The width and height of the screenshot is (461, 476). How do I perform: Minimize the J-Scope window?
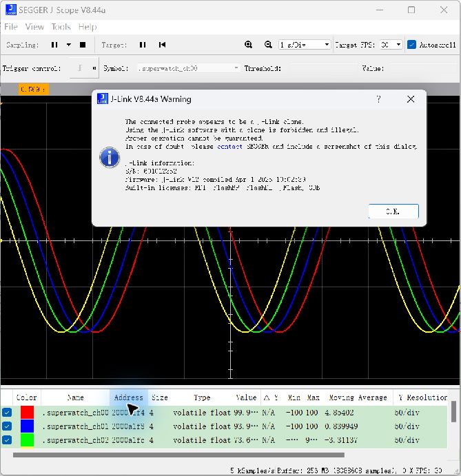(379, 10)
